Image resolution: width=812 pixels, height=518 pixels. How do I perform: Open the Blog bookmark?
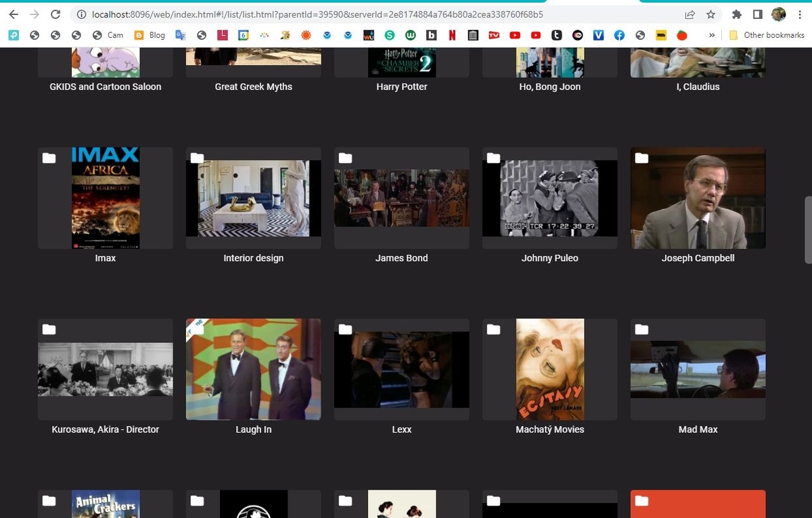pyautogui.click(x=150, y=35)
